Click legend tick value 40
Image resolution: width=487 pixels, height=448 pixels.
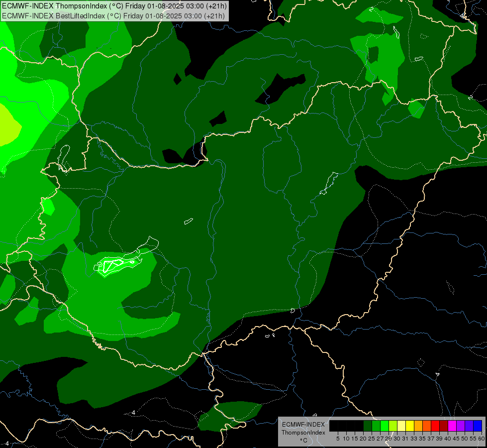pyautogui.click(x=448, y=439)
